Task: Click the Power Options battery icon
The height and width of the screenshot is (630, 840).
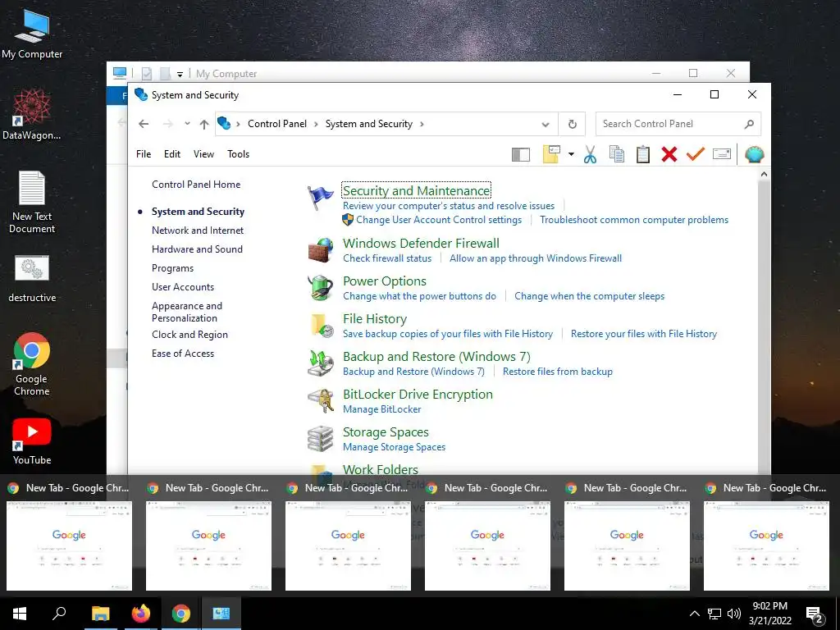Action: (x=321, y=288)
